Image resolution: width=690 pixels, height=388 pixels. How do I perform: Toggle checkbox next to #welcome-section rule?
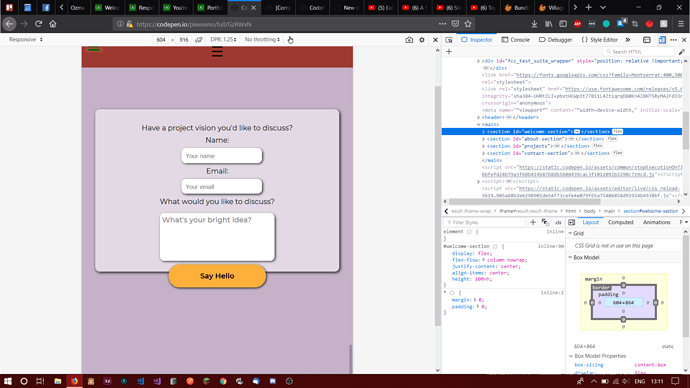pos(495,247)
